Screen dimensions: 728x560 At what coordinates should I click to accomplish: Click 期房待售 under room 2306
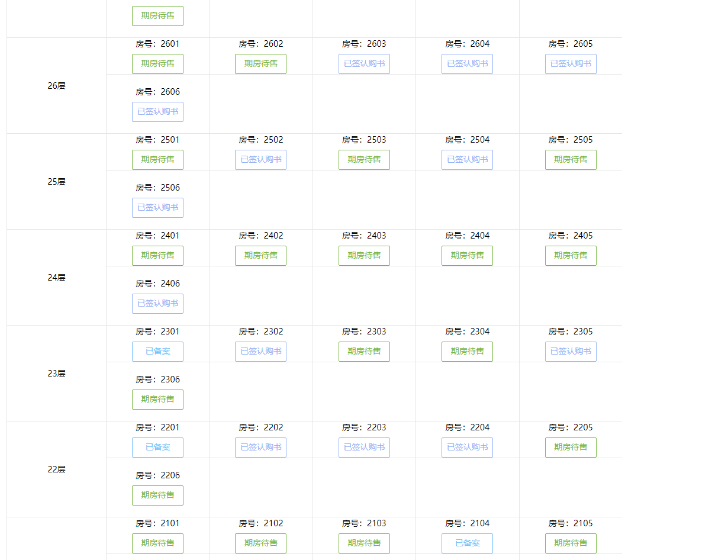(157, 400)
